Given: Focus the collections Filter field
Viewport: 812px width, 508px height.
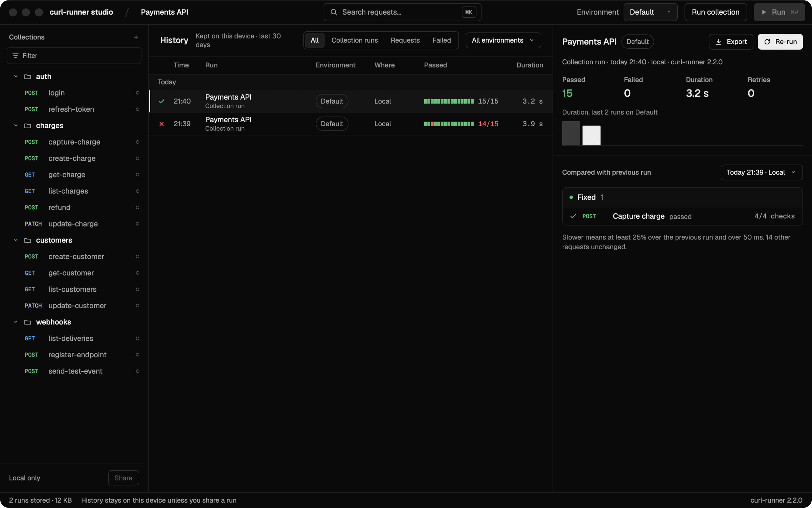Looking at the screenshot, I should (x=74, y=56).
